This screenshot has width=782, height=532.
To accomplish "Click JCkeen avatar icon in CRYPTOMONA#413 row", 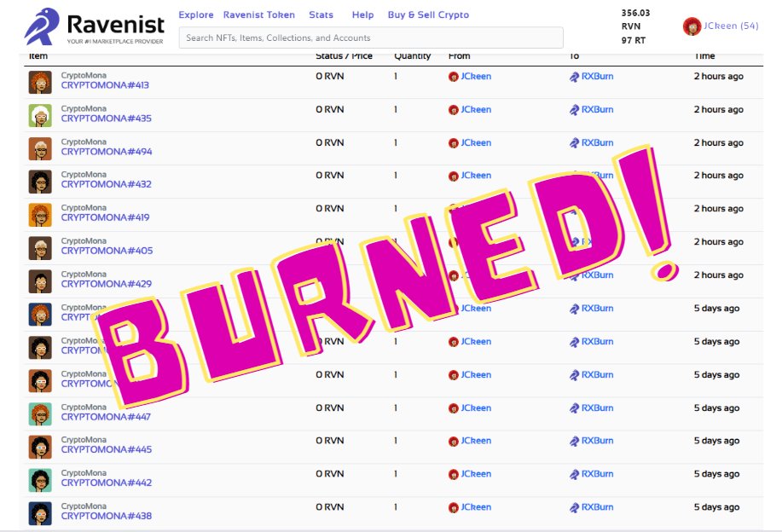I will (454, 77).
